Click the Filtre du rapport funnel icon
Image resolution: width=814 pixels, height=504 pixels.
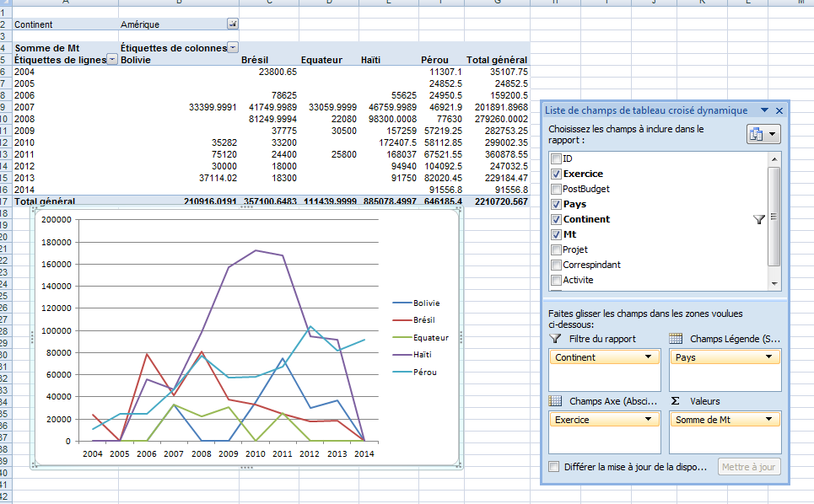pyautogui.click(x=555, y=338)
